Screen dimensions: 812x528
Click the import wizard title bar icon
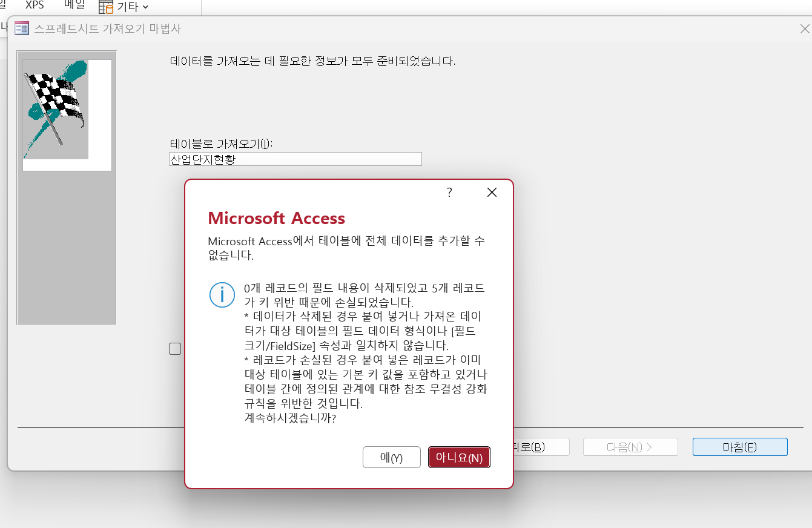pos(22,28)
